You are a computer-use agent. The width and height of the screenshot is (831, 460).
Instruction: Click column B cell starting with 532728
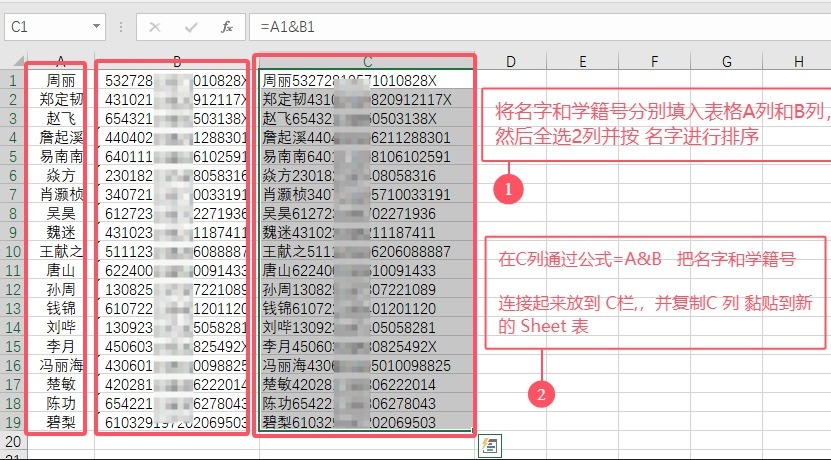coord(176,81)
